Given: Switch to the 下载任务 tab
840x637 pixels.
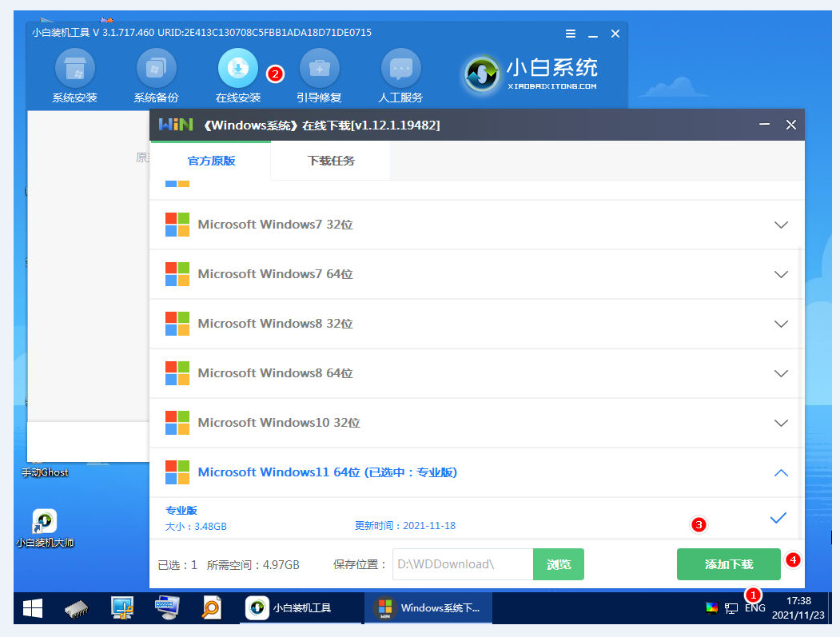Looking at the screenshot, I should pyautogui.click(x=331, y=161).
